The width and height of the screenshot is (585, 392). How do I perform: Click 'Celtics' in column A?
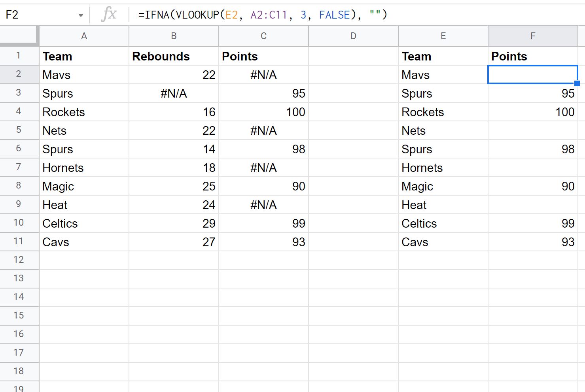pyautogui.click(x=60, y=224)
